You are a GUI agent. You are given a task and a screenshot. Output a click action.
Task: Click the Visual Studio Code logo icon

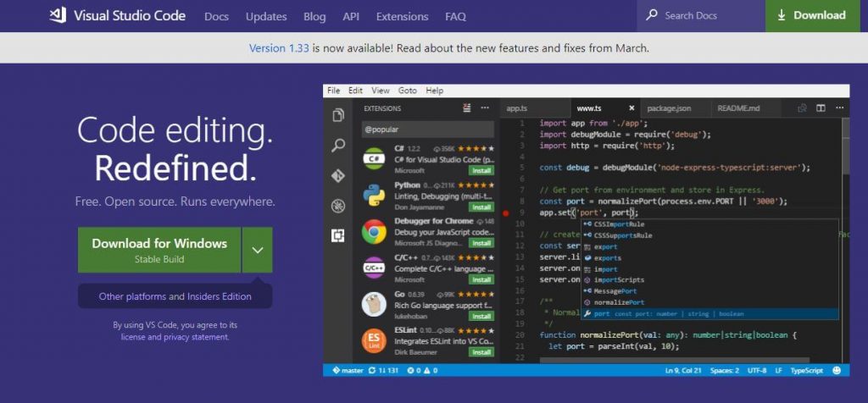(x=58, y=15)
